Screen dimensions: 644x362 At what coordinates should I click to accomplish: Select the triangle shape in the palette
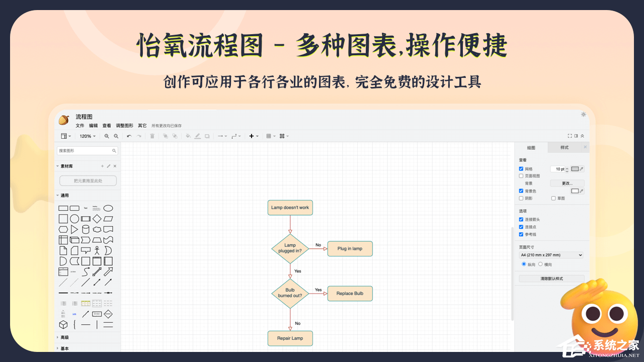pyautogui.click(x=74, y=229)
